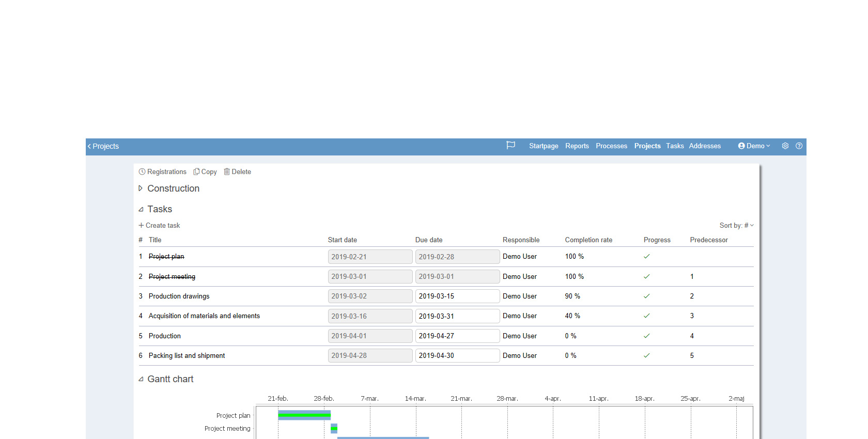Open the Reports menu item
Screen dimensions: 868x439
pos(577,146)
